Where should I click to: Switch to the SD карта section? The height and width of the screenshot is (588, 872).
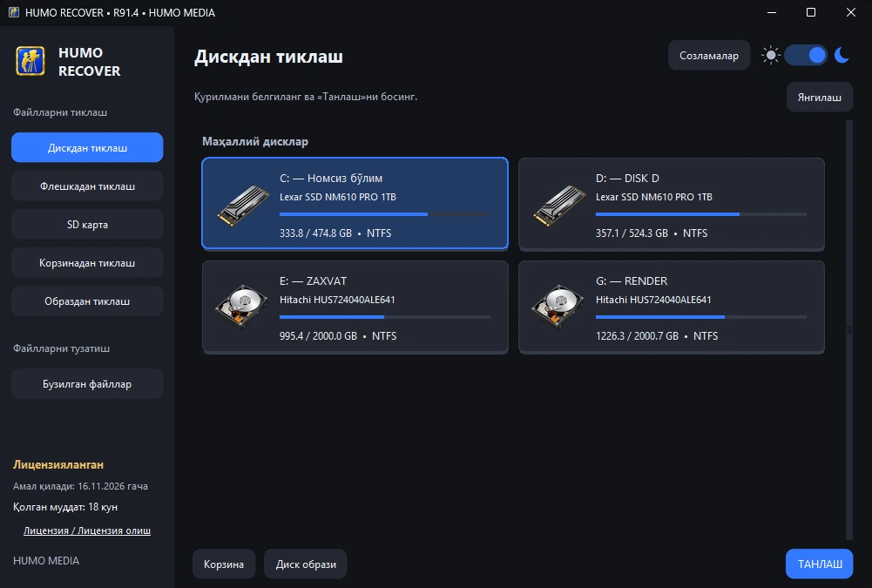click(87, 225)
